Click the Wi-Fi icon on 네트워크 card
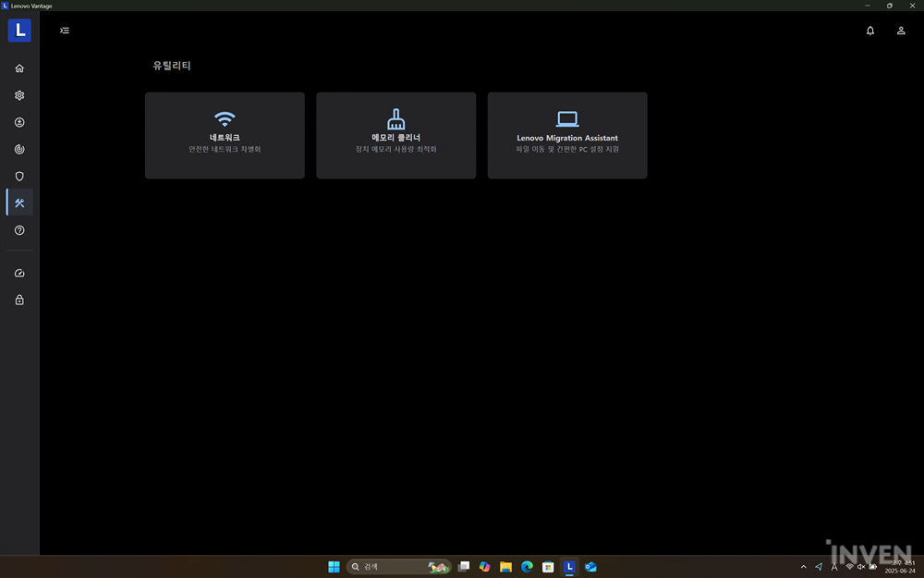 [x=225, y=118]
